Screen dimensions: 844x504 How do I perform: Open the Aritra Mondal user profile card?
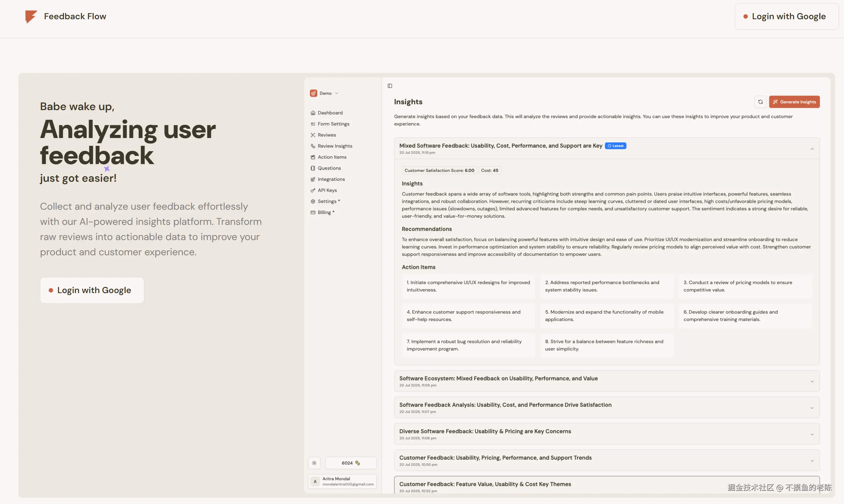click(x=343, y=481)
